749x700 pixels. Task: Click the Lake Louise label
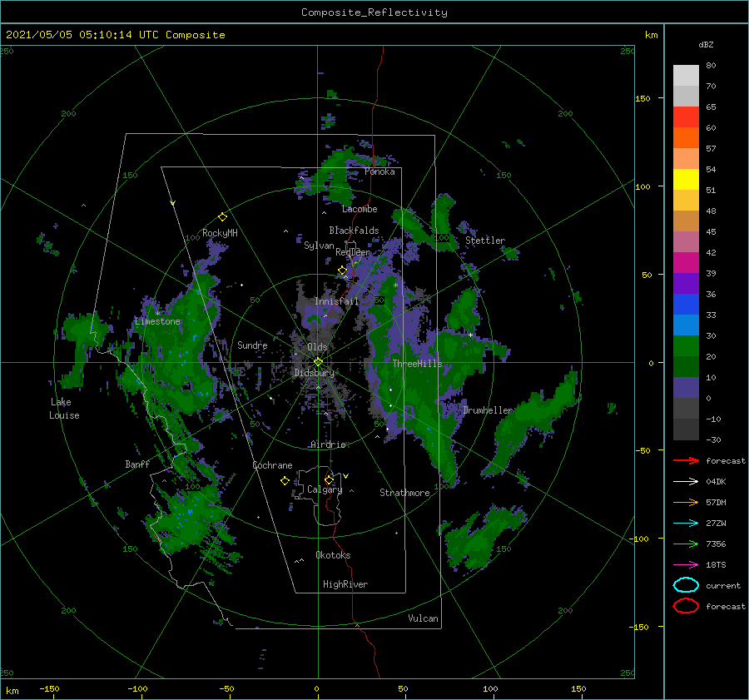[x=64, y=409]
